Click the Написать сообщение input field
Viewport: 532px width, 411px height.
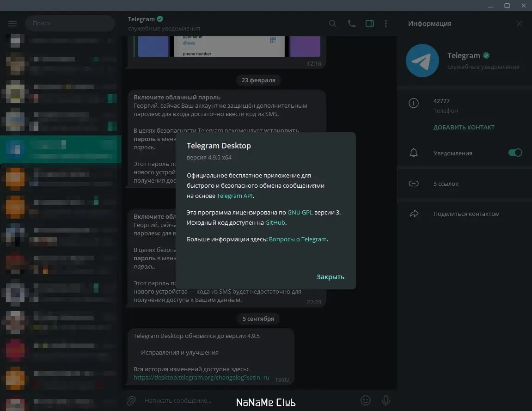coord(250,401)
